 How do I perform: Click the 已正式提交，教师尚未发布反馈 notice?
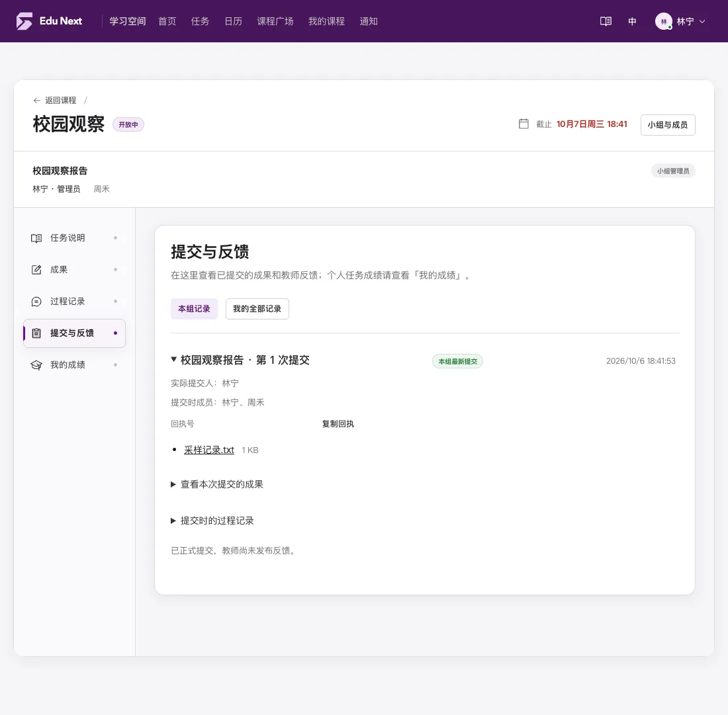(234, 551)
